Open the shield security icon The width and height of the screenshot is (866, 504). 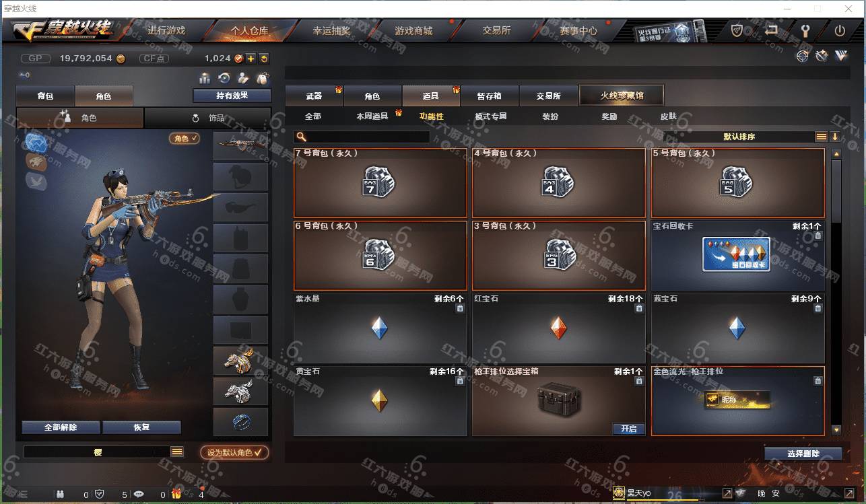click(737, 30)
